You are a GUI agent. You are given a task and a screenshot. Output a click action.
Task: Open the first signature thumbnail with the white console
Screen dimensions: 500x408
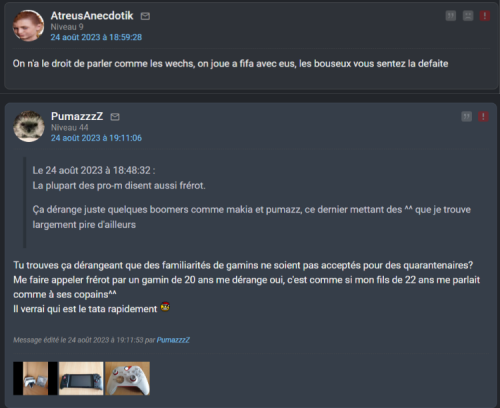coord(35,379)
